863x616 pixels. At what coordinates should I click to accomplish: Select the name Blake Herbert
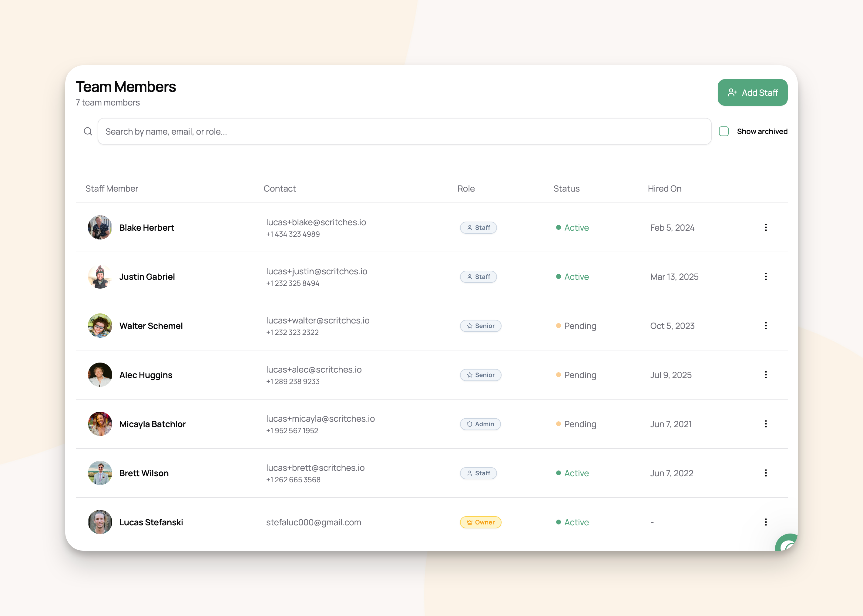pos(146,228)
